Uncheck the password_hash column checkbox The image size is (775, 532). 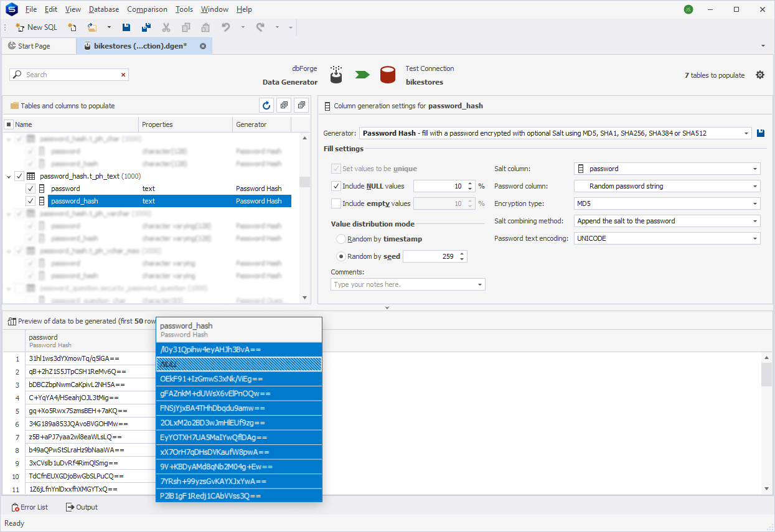click(x=30, y=201)
